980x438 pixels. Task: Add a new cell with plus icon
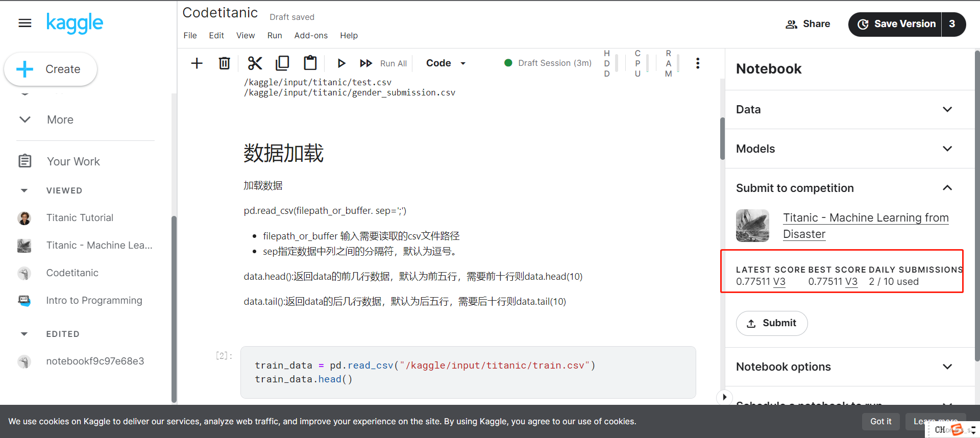[197, 63]
